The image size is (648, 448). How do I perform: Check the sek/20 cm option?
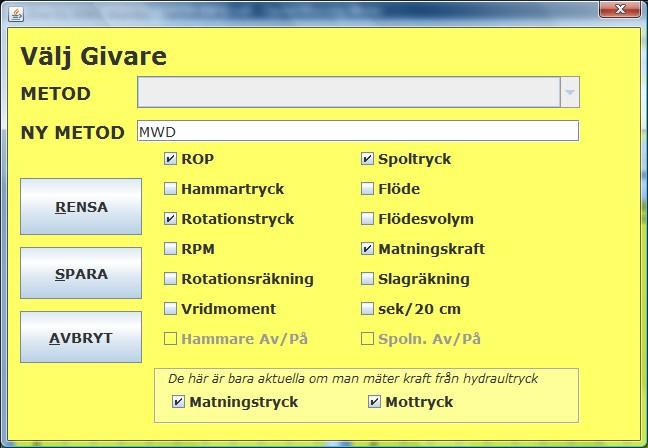[x=367, y=309]
